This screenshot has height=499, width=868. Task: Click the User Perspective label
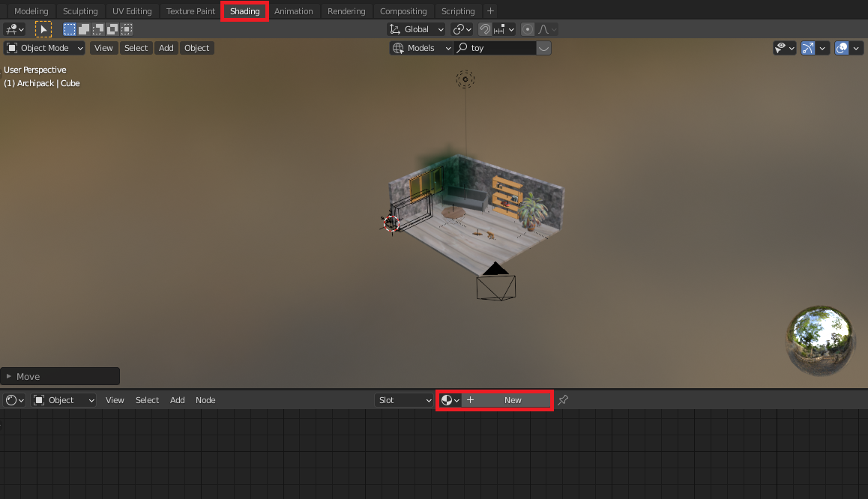click(x=35, y=70)
